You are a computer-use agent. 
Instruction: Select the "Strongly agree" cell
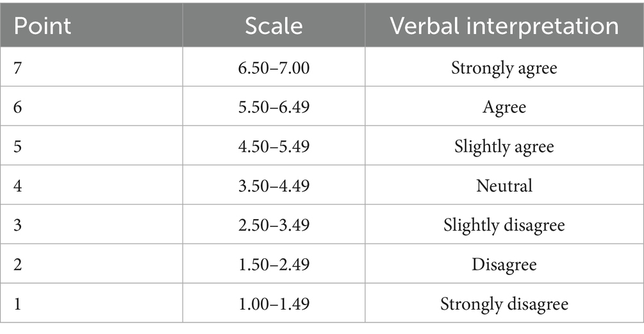(x=504, y=67)
